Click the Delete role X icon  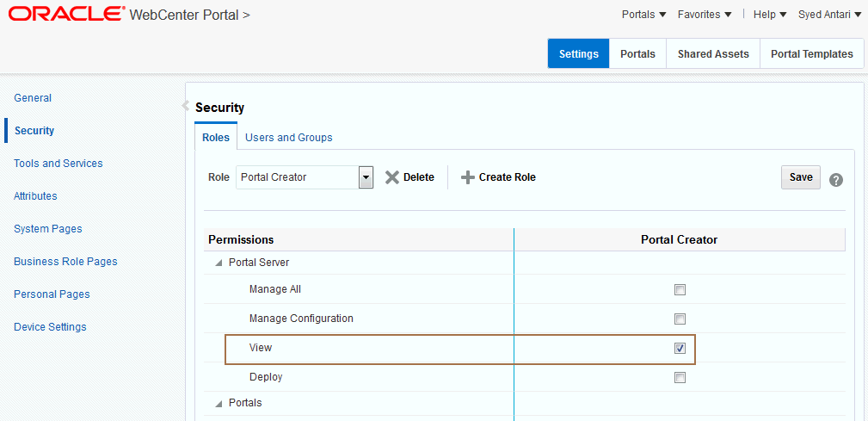pos(392,177)
